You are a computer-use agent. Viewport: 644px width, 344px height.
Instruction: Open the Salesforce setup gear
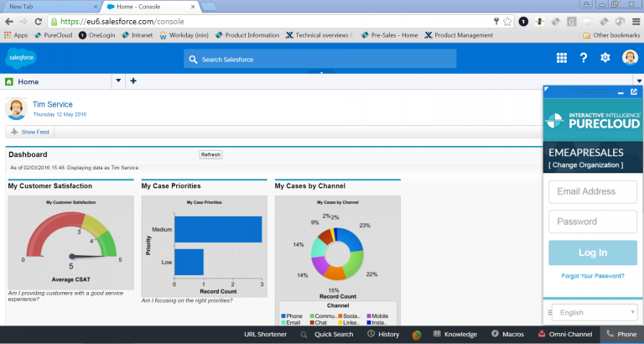point(605,58)
